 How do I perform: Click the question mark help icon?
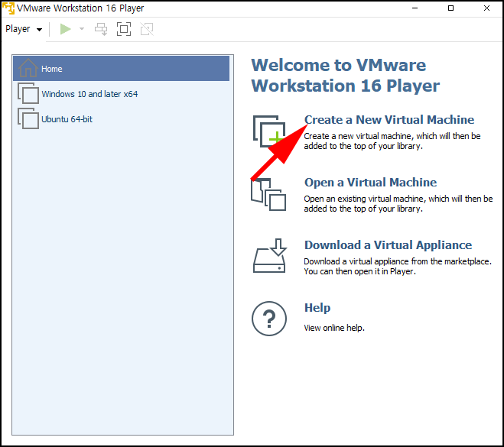point(269,319)
